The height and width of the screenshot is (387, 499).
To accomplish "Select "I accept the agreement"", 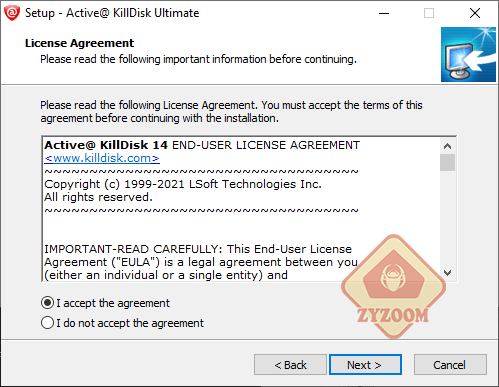I will pyautogui.click(x=105, y=303).
